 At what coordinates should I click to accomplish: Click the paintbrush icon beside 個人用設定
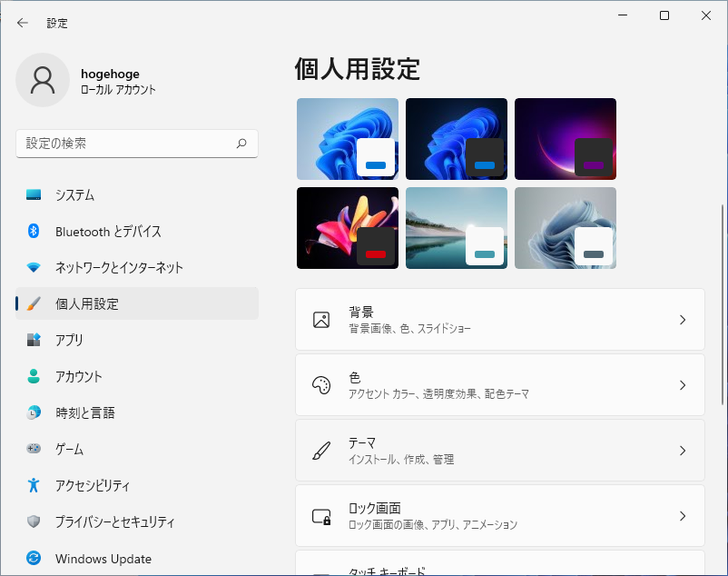34,303
